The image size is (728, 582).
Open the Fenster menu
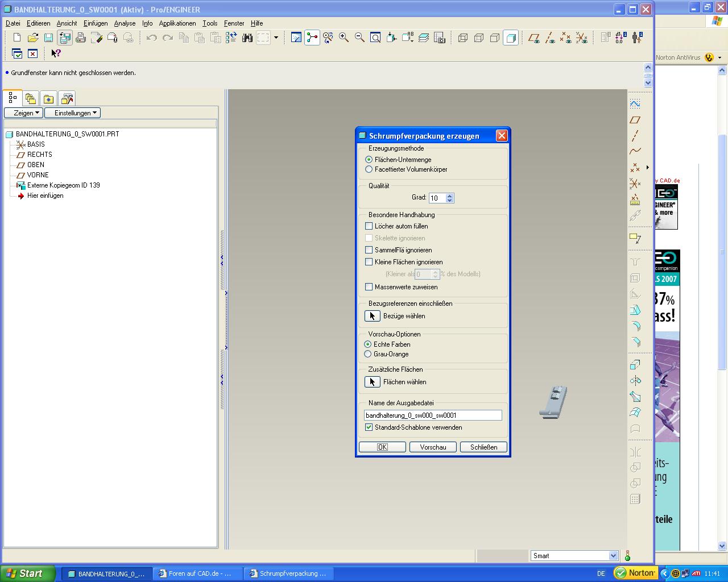234,23
